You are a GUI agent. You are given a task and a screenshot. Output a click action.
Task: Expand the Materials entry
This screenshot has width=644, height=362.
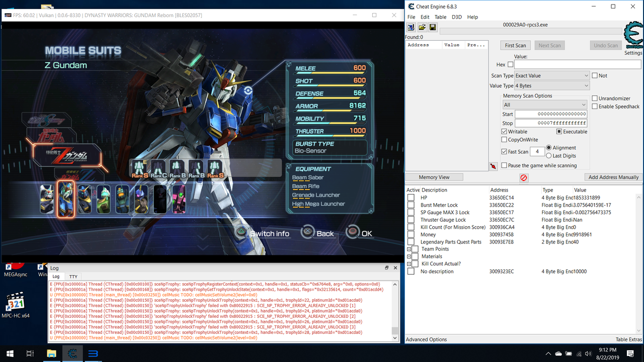[x=408, y=256]
